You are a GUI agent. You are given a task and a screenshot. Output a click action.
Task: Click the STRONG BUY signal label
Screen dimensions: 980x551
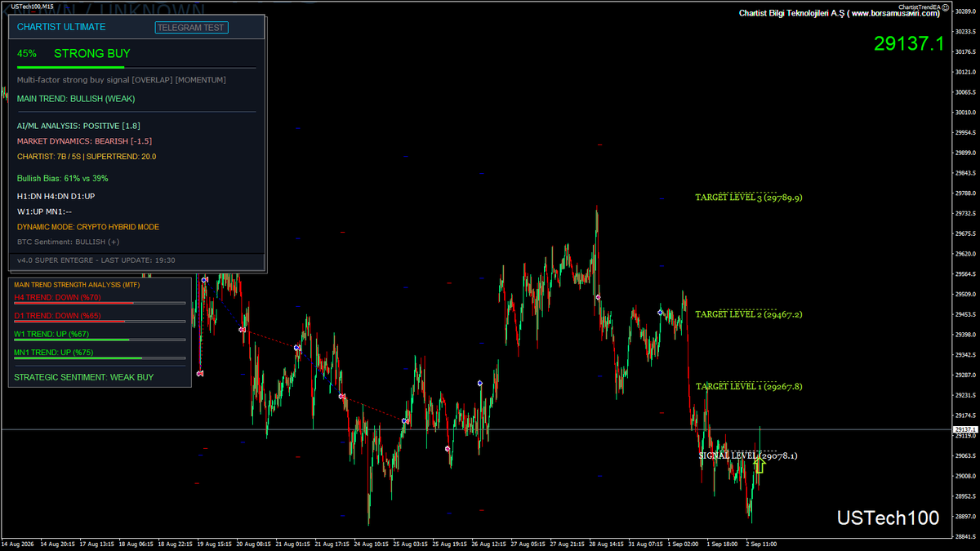pos(91,54)
